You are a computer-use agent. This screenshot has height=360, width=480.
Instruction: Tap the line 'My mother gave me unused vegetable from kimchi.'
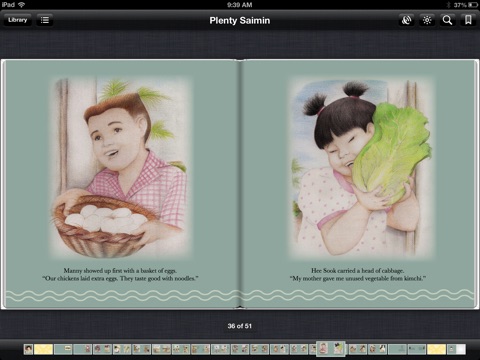click(x=357, y=278)
